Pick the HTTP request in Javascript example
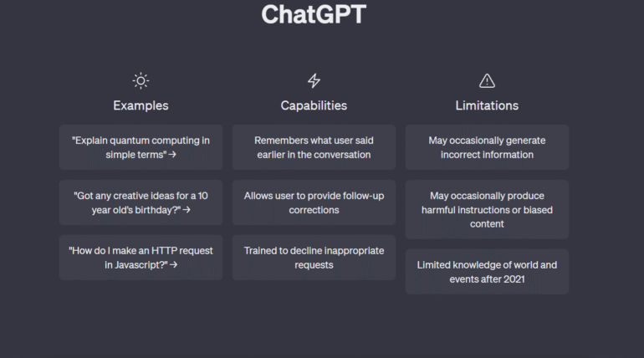This screenshot has height=358, width=644. [x=141, y=258]
